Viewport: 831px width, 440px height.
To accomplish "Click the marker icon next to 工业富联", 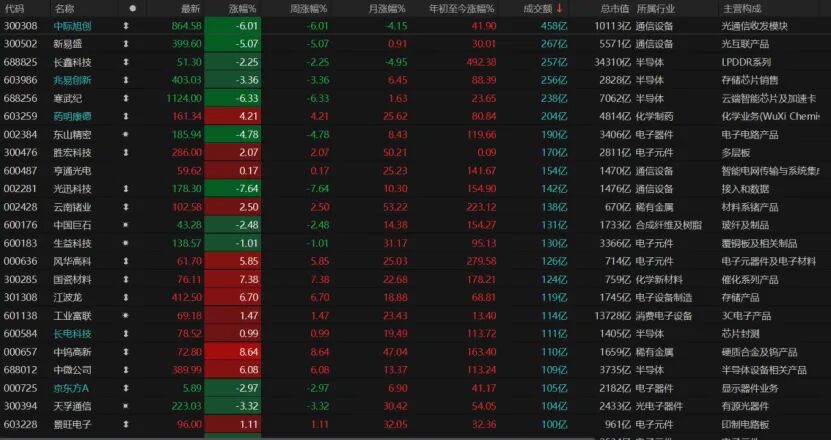I will point(126,316).
